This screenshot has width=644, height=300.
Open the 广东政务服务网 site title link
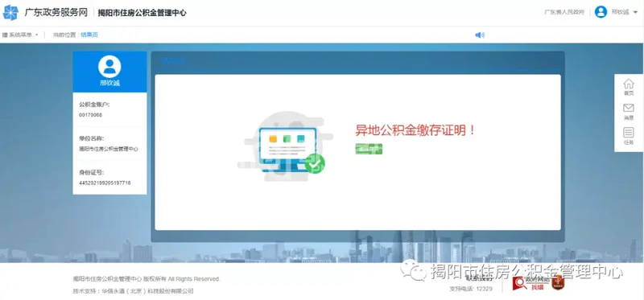(x=56, y=13)
